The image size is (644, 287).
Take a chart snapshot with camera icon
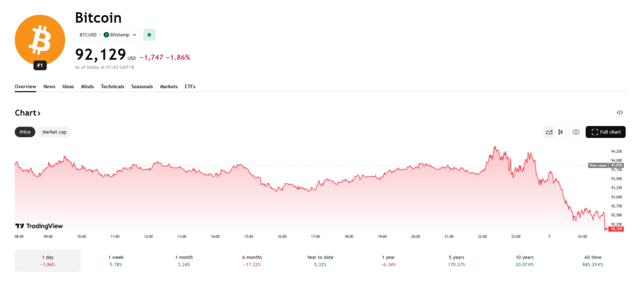(x=575, y=132)
